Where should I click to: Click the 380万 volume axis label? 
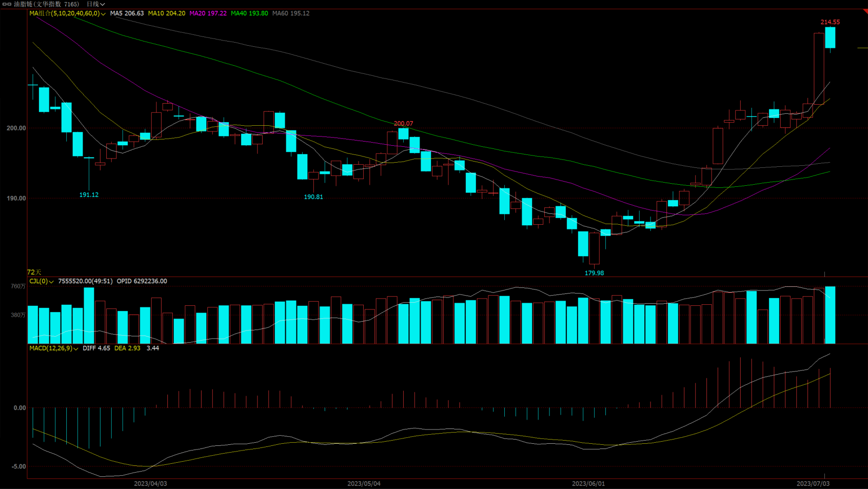tap(18, 315)
